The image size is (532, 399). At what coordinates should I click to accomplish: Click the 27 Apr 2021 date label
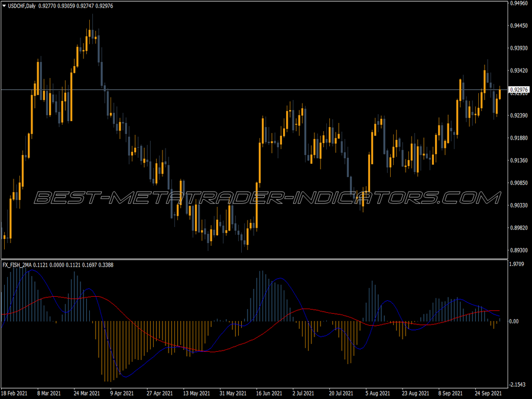click(x=160, y=394)
